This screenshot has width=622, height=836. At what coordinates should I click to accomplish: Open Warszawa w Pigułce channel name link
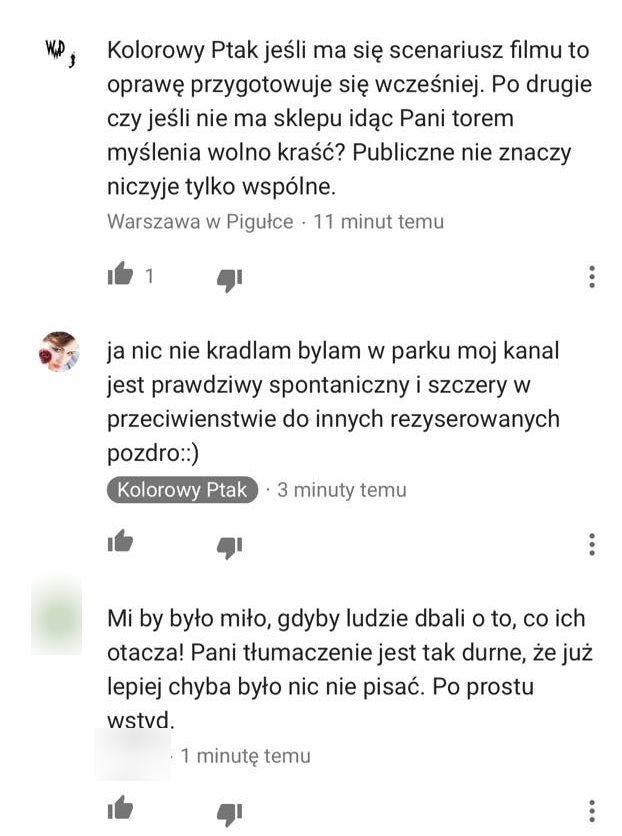(x=200, y=221)
